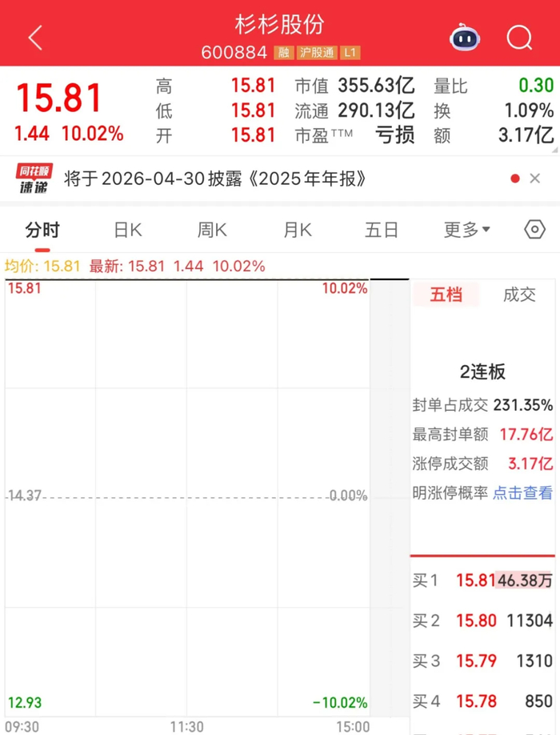Image resolution: width=560 pixels, height=735 pixels.
Task: Switch to 月K tab
Action: 298,230
